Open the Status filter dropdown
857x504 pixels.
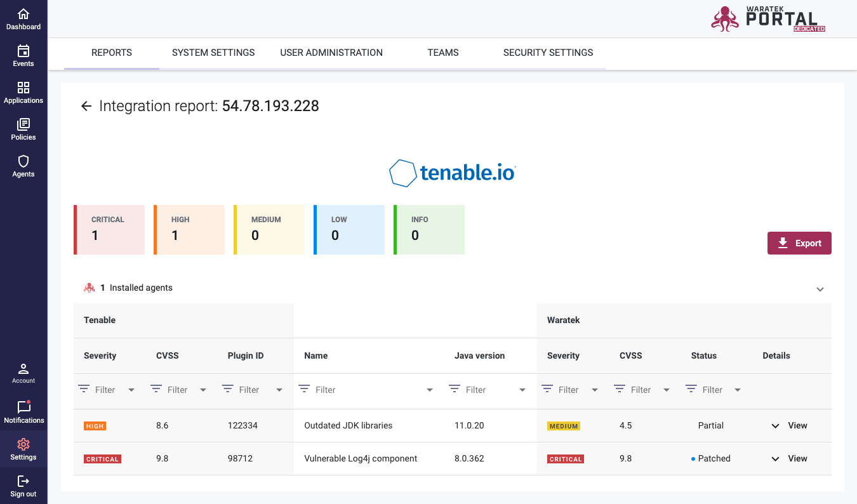point(738,390)
